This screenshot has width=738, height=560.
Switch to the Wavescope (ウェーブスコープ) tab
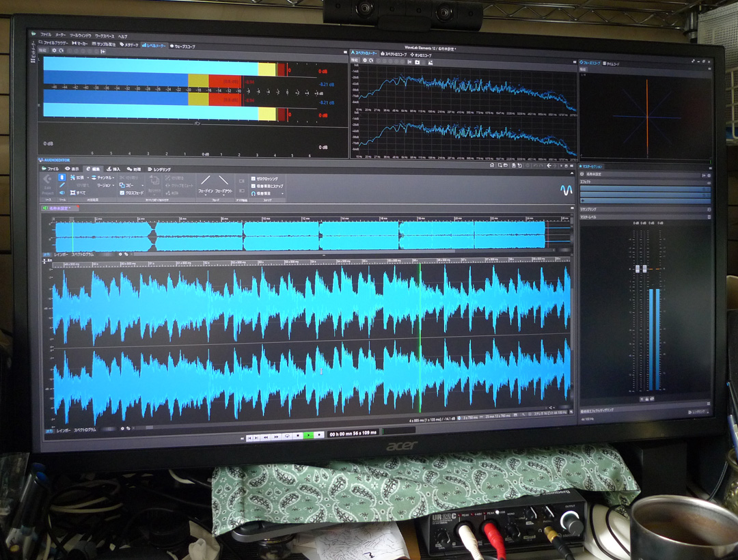[182, 46]
